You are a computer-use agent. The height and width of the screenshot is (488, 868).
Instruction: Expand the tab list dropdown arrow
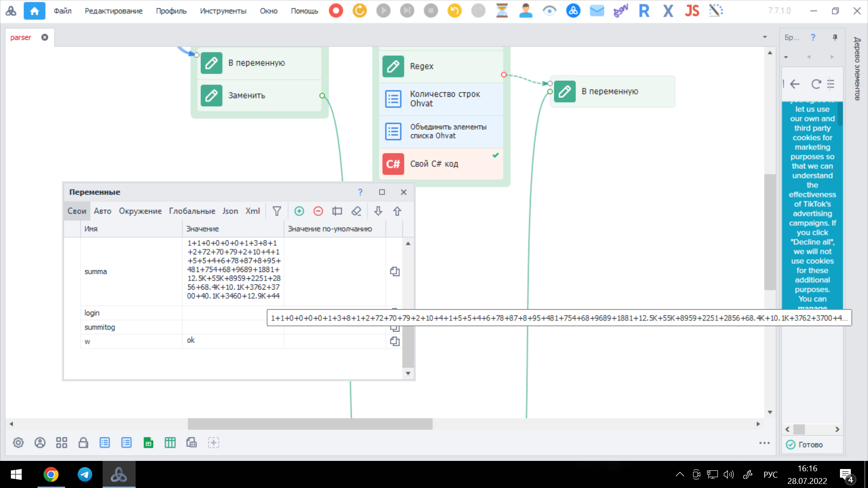coord(765,37)
